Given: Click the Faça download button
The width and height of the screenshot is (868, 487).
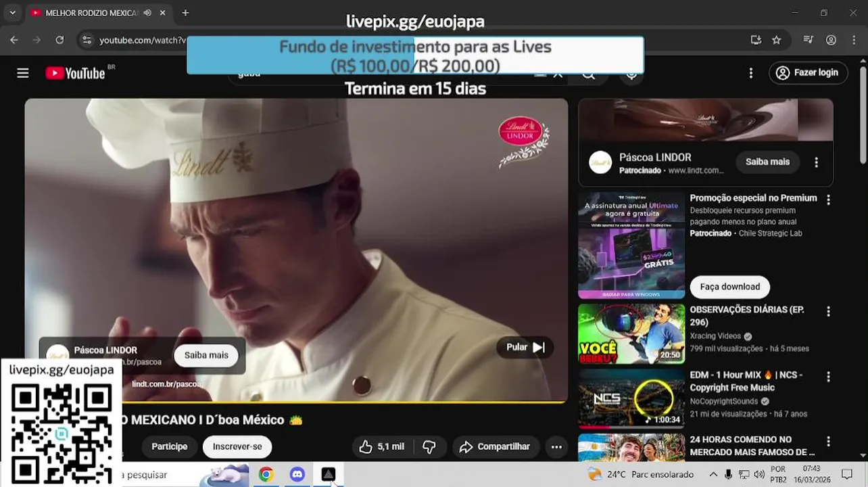Looking at the screenshot, I should (x=730, y=287).
